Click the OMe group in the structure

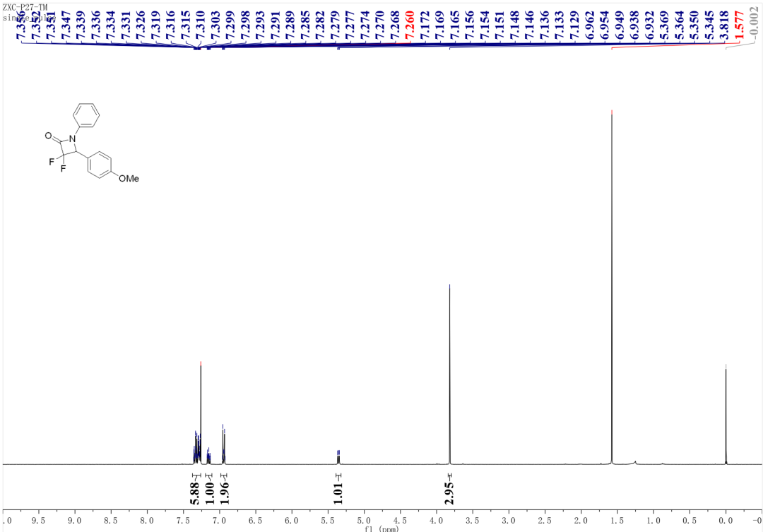(129, 179)
